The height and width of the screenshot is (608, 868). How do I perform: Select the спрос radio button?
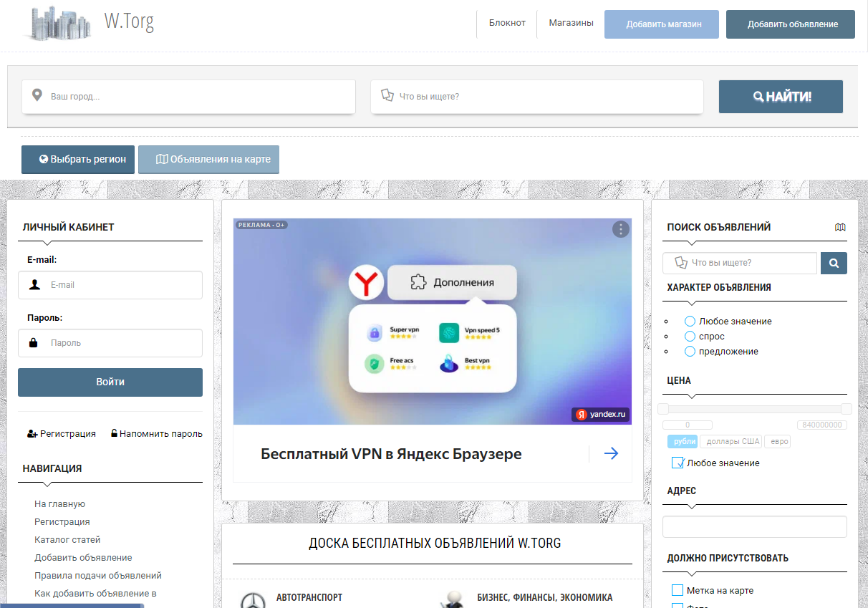point(690,336)
